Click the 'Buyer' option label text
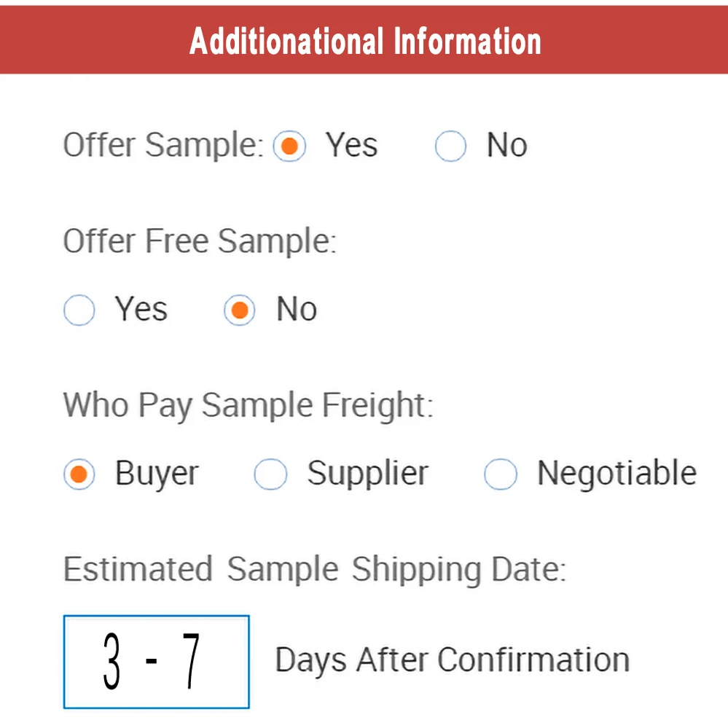The width and height of the screenshot is (728, 728). click(157, 474)
